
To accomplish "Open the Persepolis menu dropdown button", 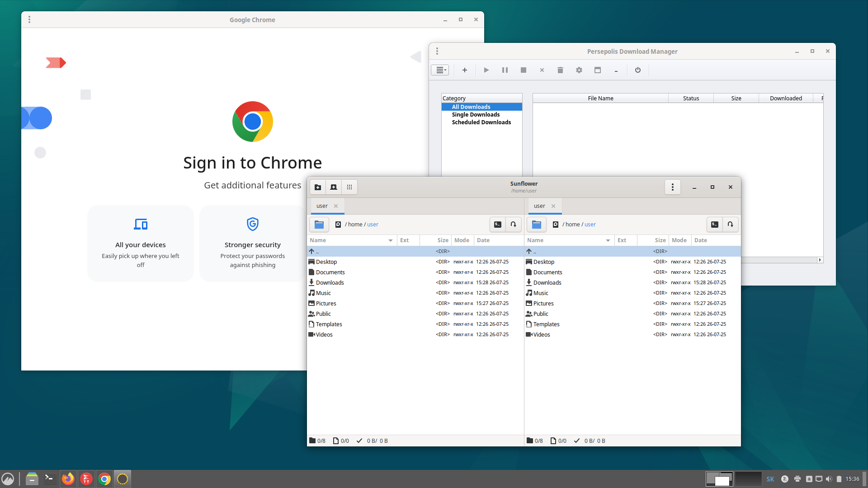I will coord(440,70).
